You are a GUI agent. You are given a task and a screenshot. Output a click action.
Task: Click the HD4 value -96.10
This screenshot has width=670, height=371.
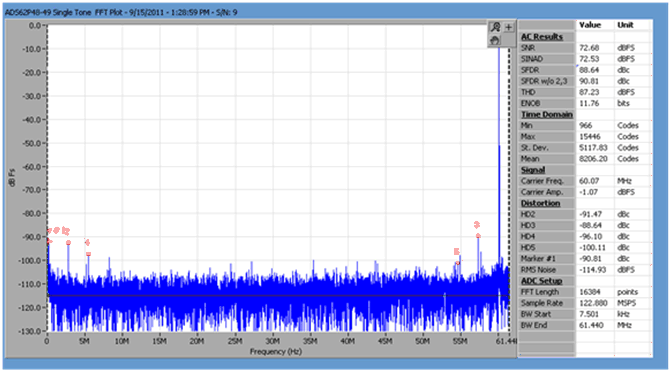(x=590, y=237)
